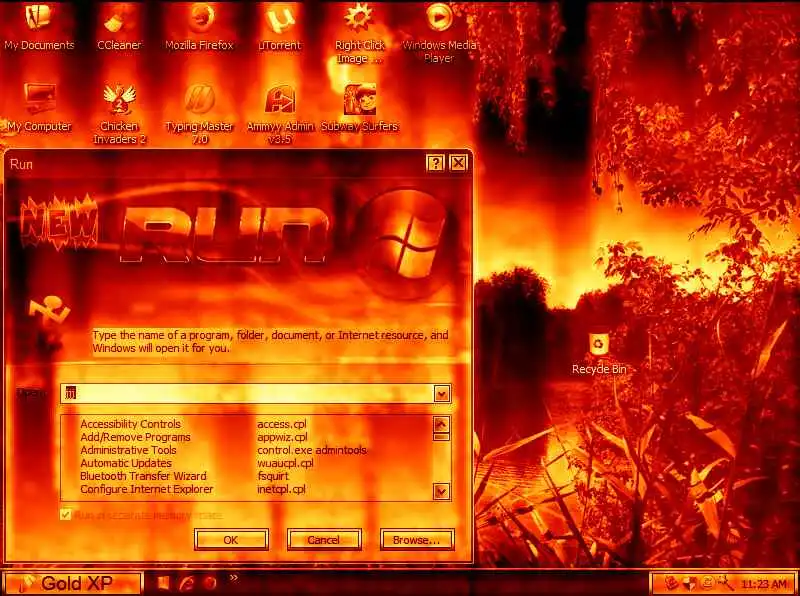The image size is (800, 596).
Task: Select Accessibility Controls in the list
Action: click(131, 424)
